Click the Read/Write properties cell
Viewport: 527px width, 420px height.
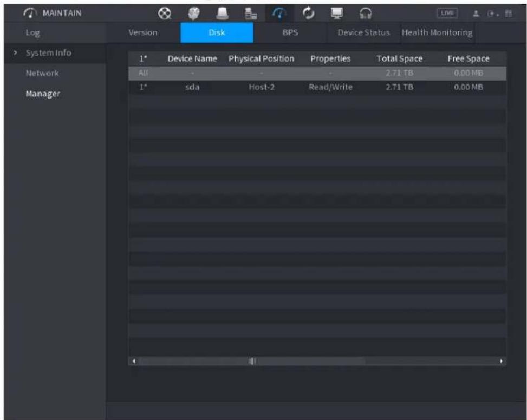(330, 87)
